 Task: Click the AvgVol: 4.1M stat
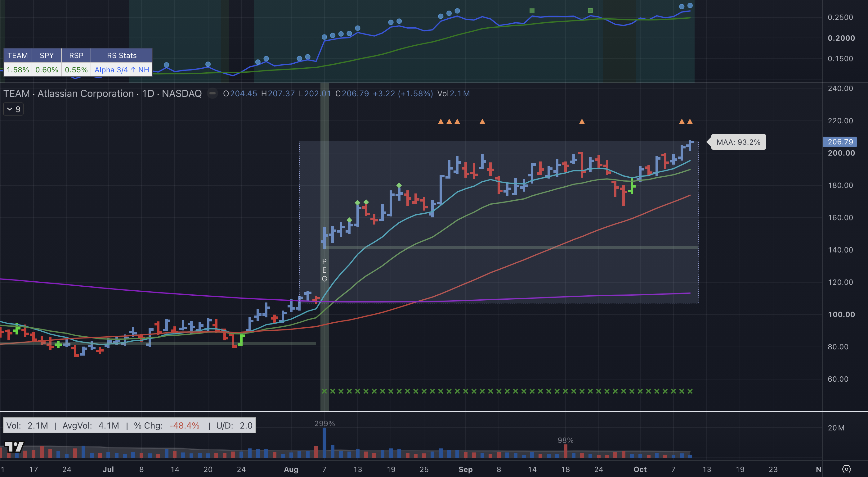pyautogui.click(x=91, y=425)
